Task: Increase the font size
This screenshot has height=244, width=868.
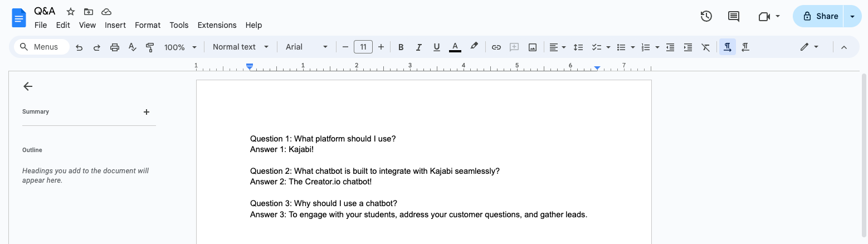Action: click(381, 47)
